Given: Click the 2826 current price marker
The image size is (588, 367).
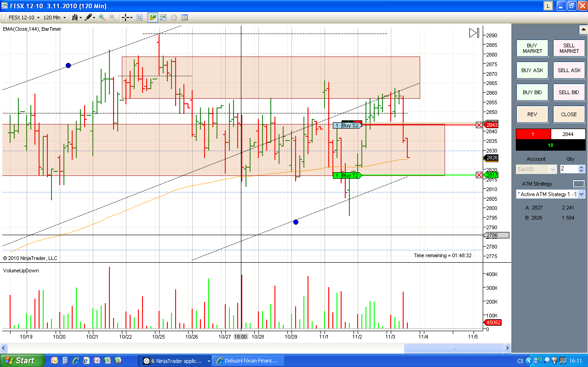Looking at the screenshot, I should [492, 158].
